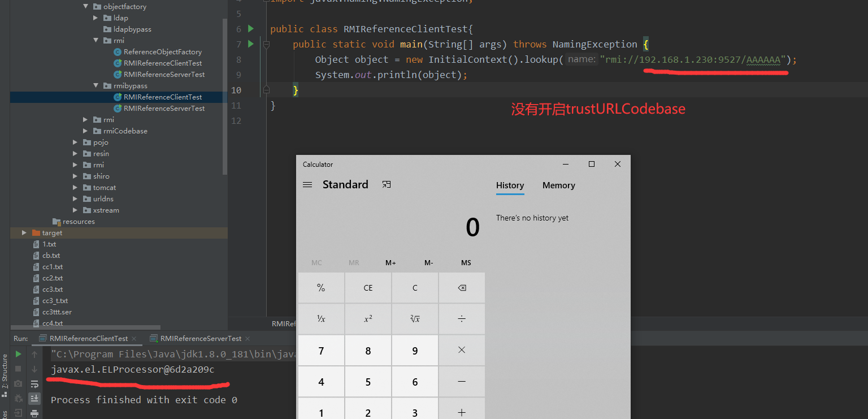Click Calculator backspace icon

click(x=462, y=288)
